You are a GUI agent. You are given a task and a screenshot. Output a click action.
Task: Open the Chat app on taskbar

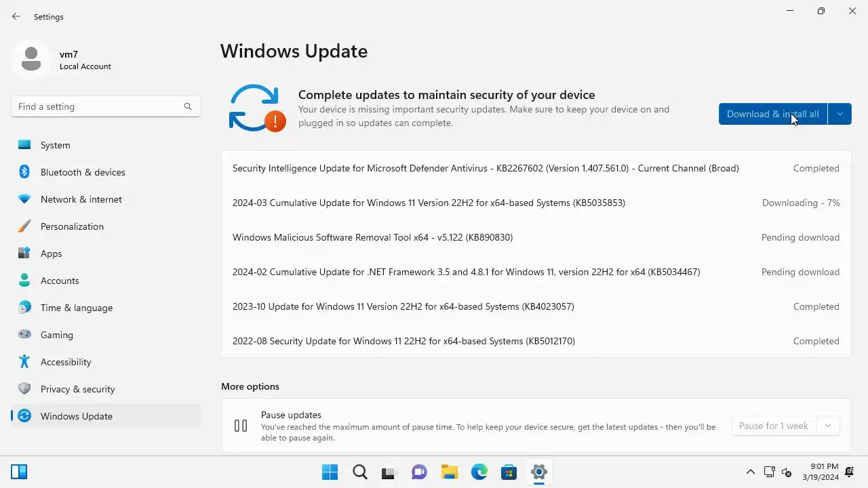coord(420,472)
